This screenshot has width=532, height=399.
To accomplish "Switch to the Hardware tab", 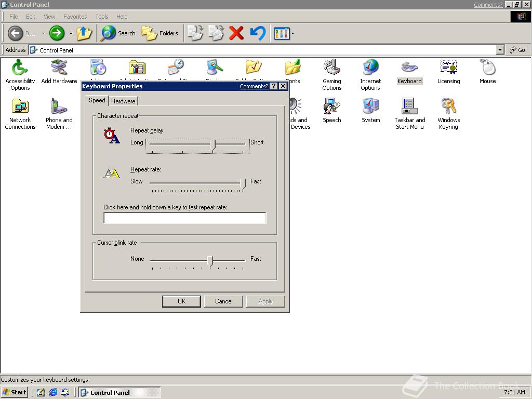I will click(x=123, y=101).
